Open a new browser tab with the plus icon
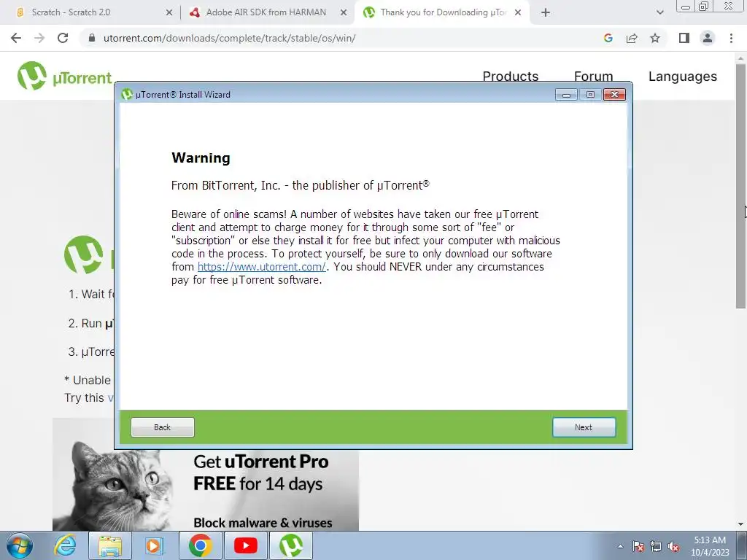 [546, 13]
